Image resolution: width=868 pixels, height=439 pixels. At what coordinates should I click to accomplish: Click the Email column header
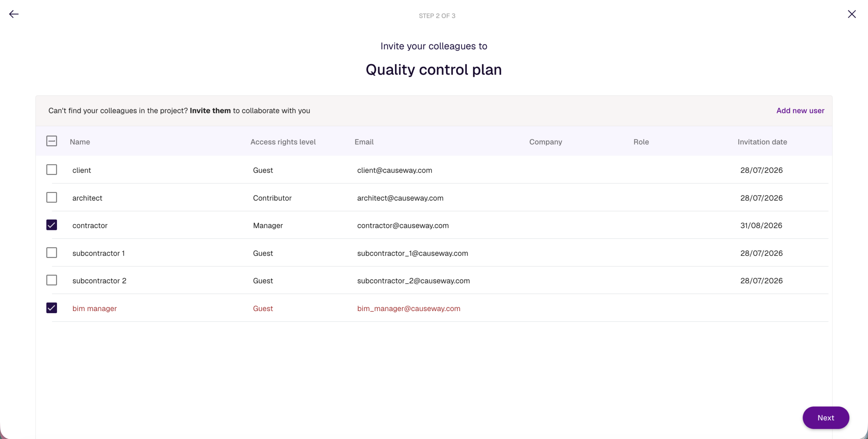tap(364, 142)
